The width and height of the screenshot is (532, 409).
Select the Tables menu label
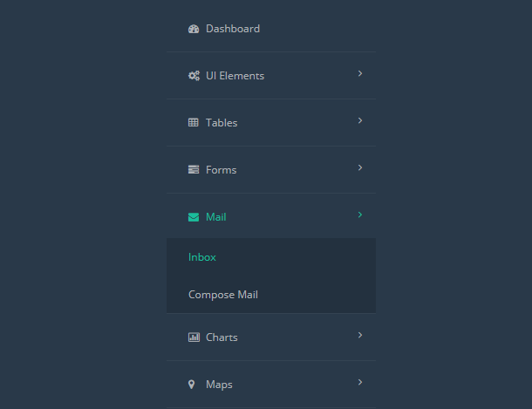[222, 123]
